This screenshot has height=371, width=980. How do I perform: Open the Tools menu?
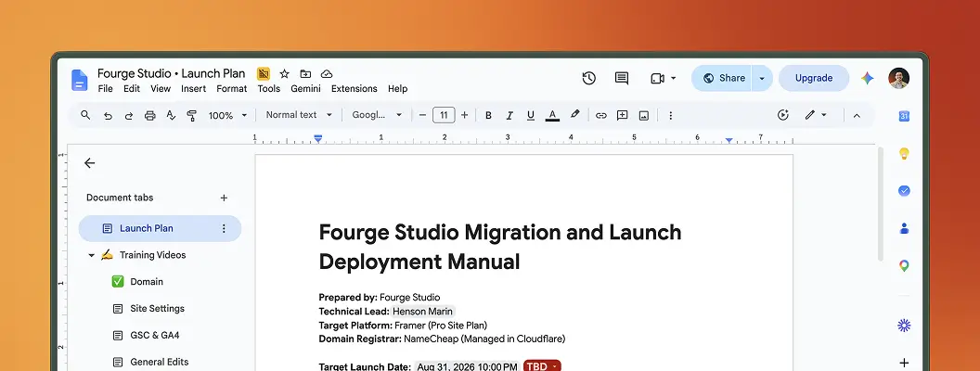[x=269, y=89]
